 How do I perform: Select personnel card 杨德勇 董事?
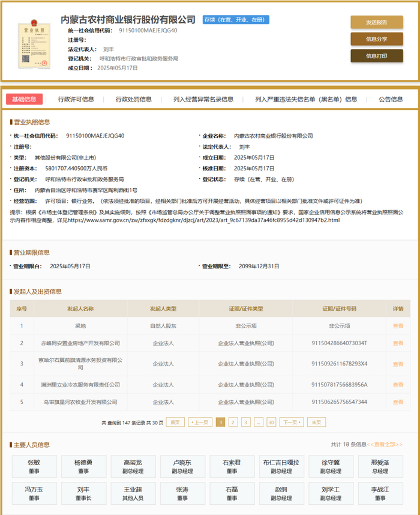pos(84,466)
